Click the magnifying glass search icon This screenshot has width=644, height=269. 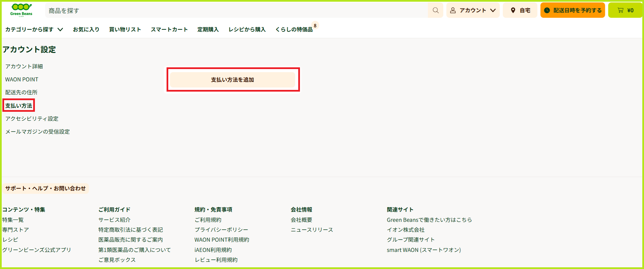coord(435,10)
